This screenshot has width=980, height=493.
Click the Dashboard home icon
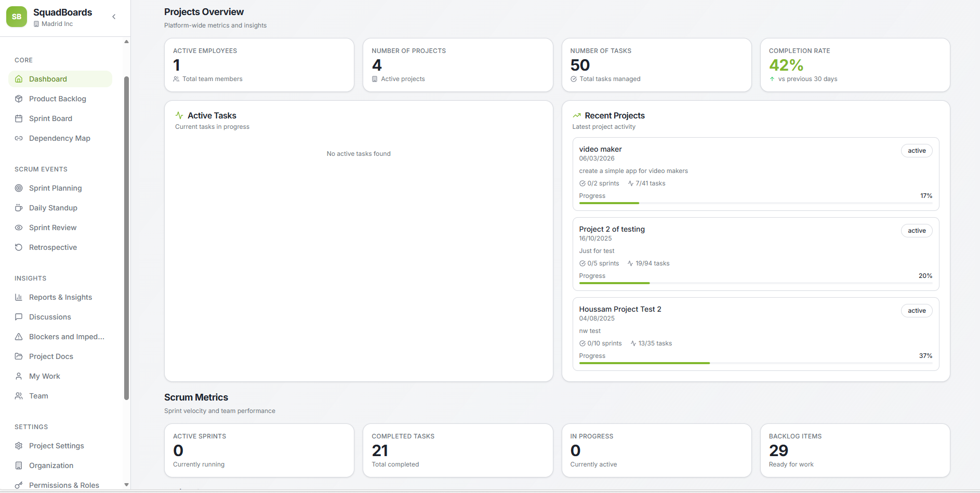point(19,79)
